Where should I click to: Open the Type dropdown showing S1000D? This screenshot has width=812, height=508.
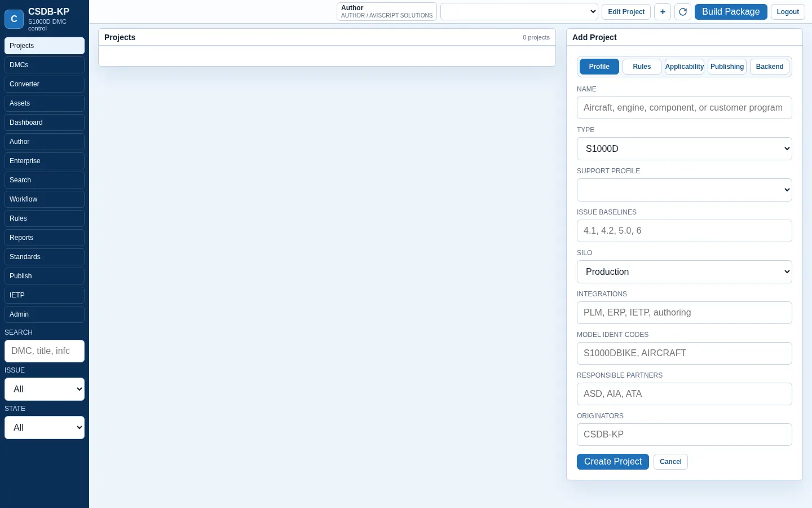[x=685, y=149]
